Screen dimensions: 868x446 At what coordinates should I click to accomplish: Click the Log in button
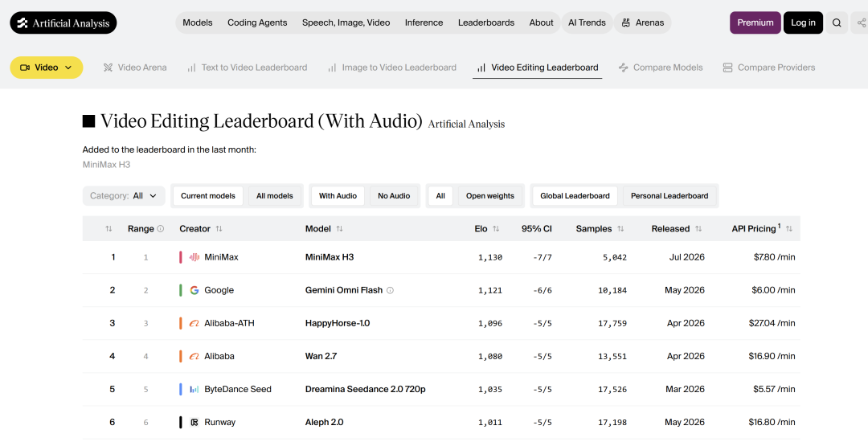click(803, 23)
